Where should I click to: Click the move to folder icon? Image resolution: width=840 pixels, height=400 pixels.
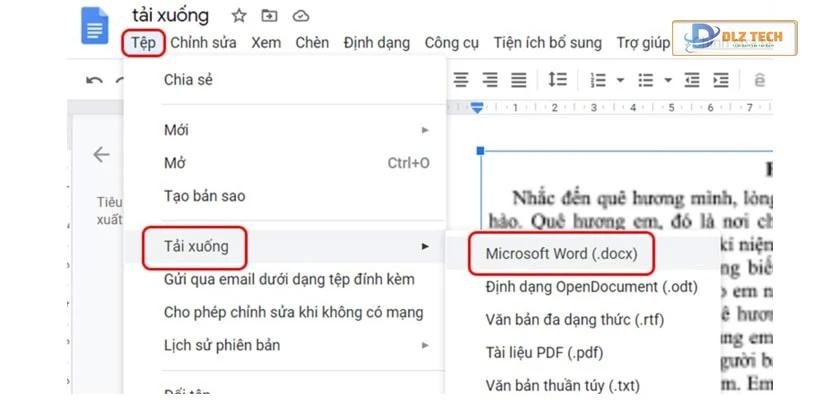point(268,15)
